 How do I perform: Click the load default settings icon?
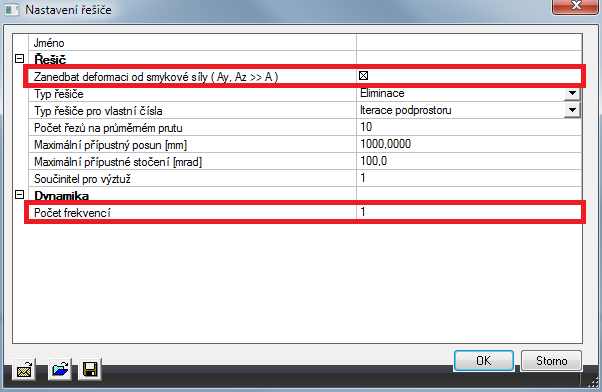(x=24, y=370)
